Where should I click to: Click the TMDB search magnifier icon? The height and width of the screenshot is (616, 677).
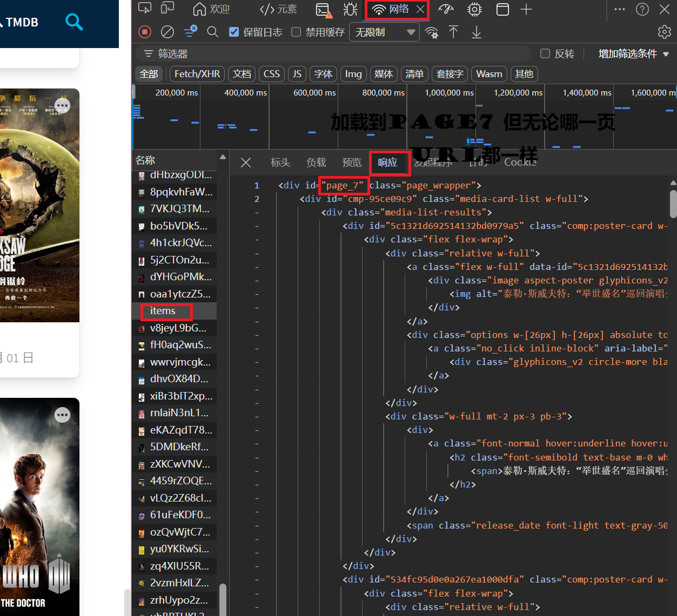74,22
